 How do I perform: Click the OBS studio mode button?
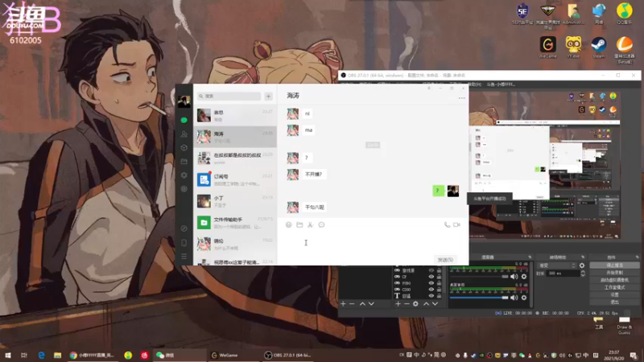(614, 287)
